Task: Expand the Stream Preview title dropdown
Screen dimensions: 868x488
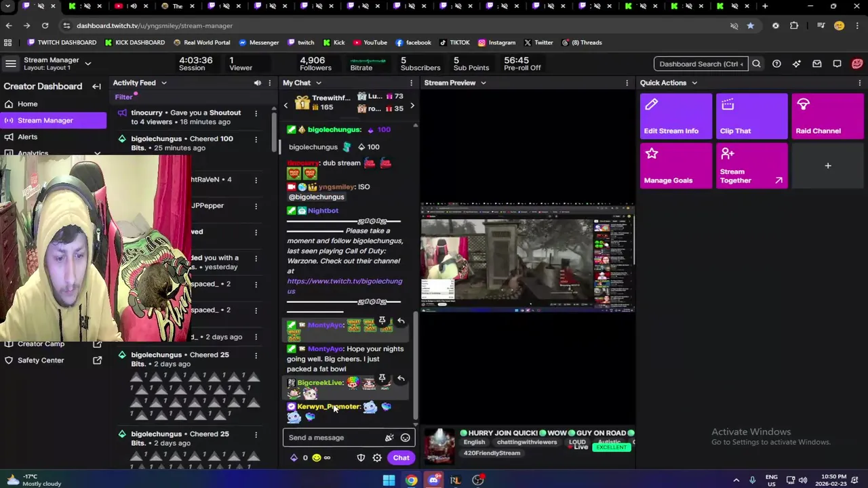Action: pyautogui.click(x=483, y=83)
